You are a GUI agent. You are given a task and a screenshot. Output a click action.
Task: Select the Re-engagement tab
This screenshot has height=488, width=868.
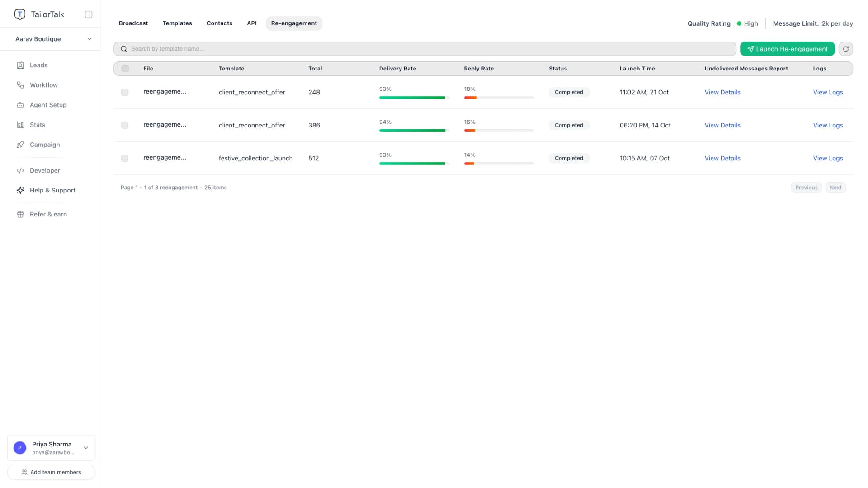294,23
